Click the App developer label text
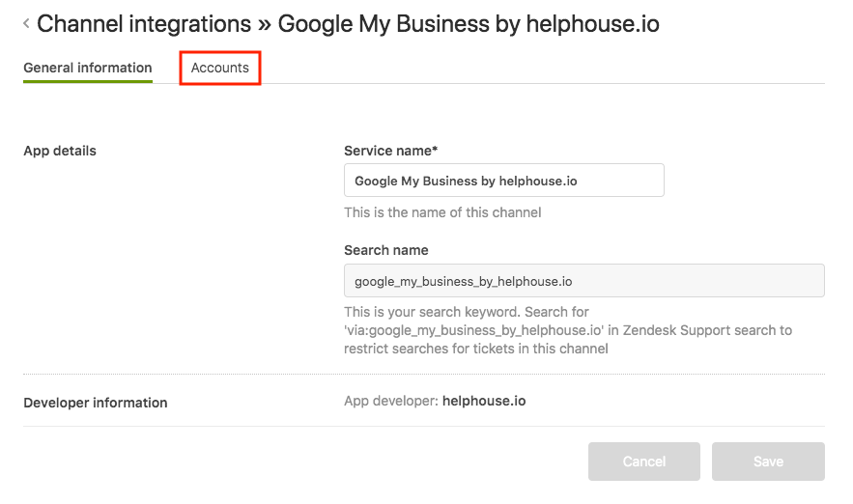This screenshot has width=853, height=504. tap(390, 402)
